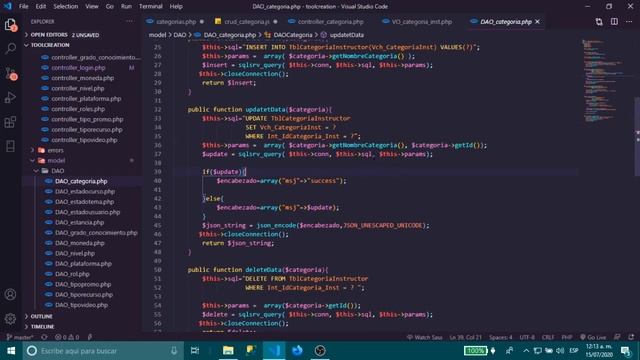Open the Edit menu
640x360 pixels.
(x=41, y=7)
